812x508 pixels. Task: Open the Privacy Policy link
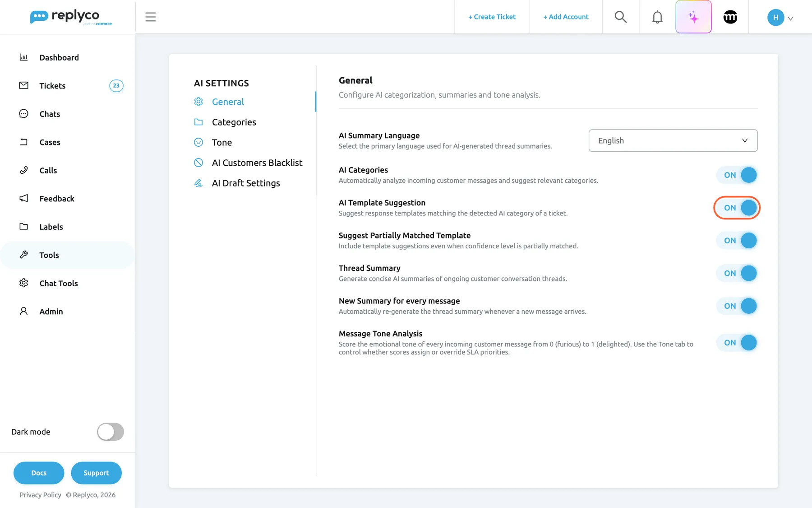41,495
